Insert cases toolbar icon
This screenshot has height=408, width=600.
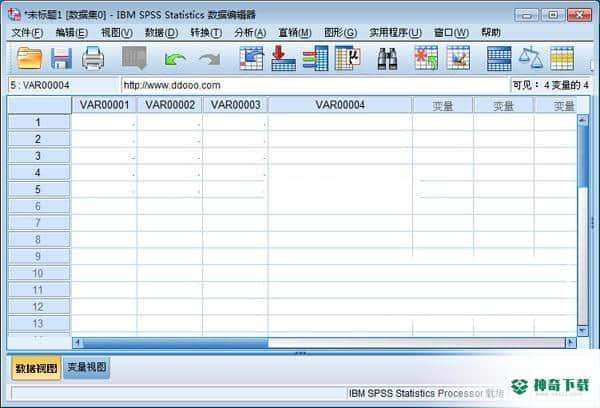(x=426, y=58)
